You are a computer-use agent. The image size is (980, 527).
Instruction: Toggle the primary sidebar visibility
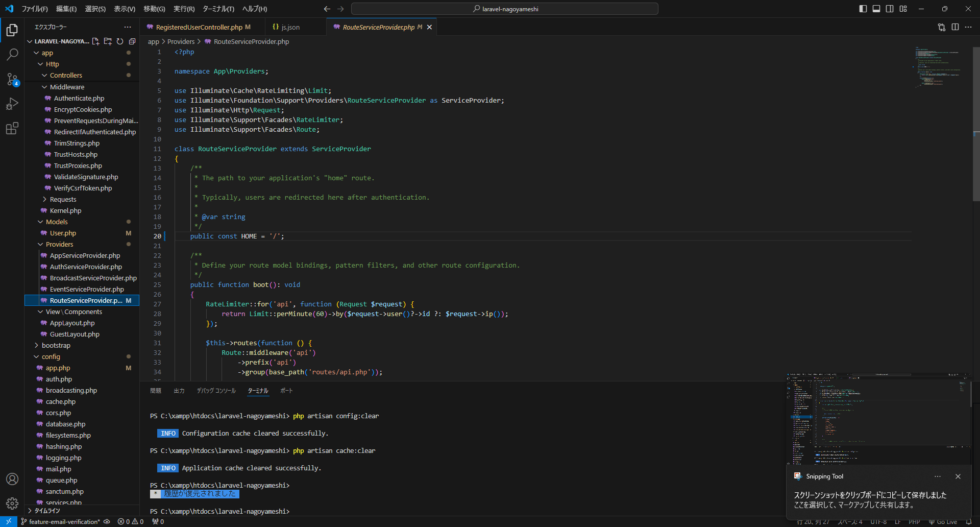863,9
